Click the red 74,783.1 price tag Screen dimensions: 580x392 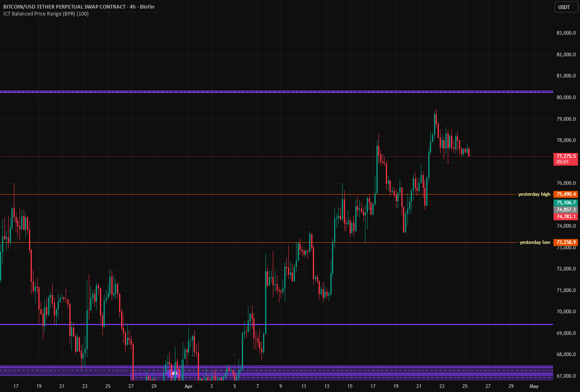click(566, 217)
